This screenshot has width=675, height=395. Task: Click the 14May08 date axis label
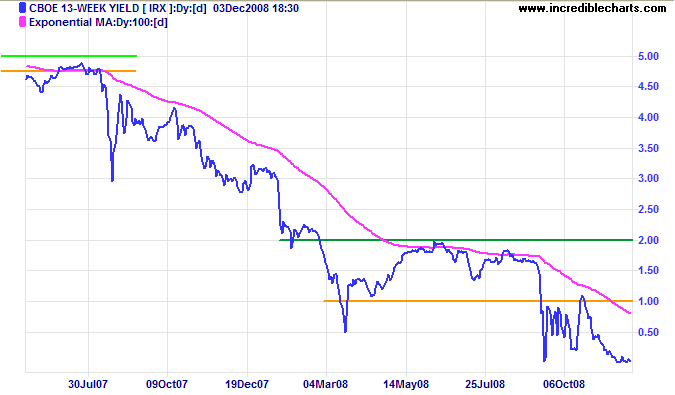[406, 384]
